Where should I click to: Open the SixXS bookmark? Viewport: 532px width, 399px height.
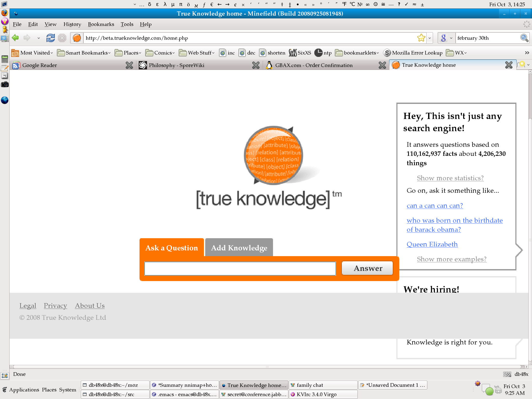[x=300, y=53]
